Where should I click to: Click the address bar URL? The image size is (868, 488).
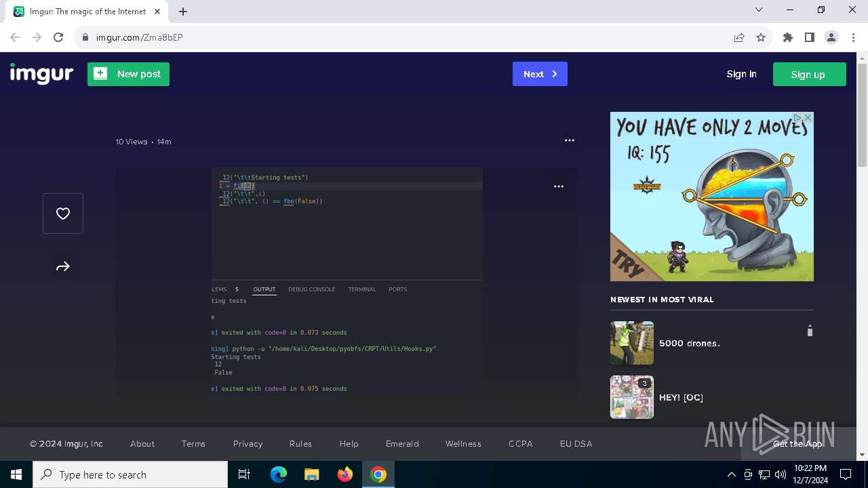pyautogui.click(x=139, y=37)
